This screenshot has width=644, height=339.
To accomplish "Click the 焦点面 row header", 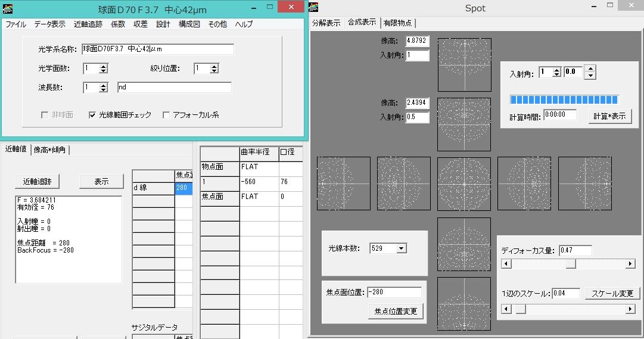I will pyautogui.click(x=220, y=197).
